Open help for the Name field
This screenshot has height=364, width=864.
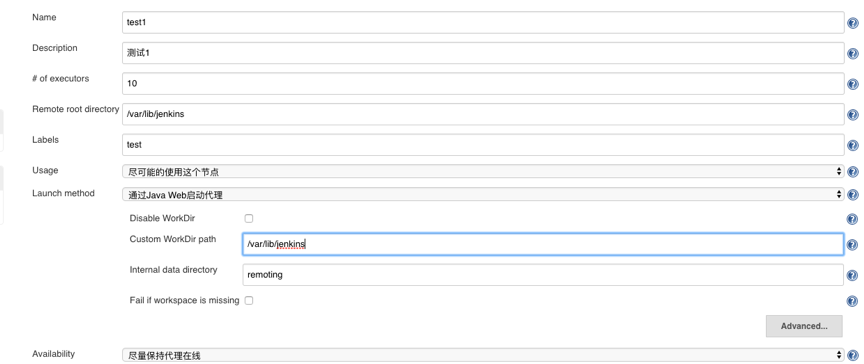[852, 23]
